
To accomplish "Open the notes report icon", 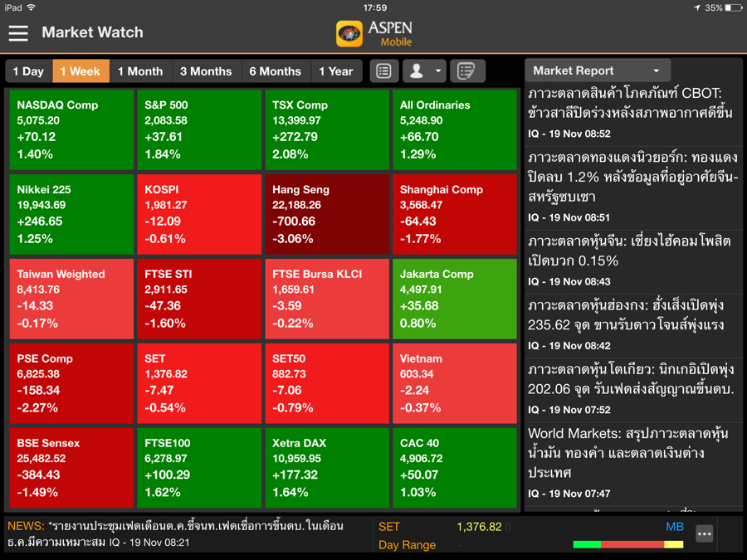I will [466, 71].
